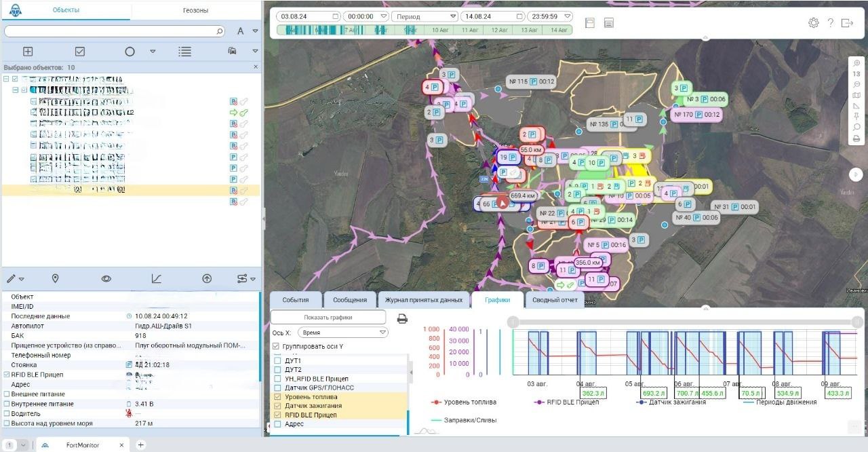868x452 pixels.
Task: Switch to the Геозоны tab
Action: [195, 10]
